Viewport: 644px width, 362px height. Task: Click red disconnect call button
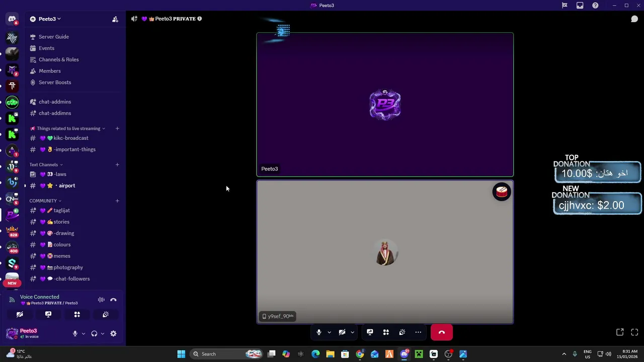(442, 332)
